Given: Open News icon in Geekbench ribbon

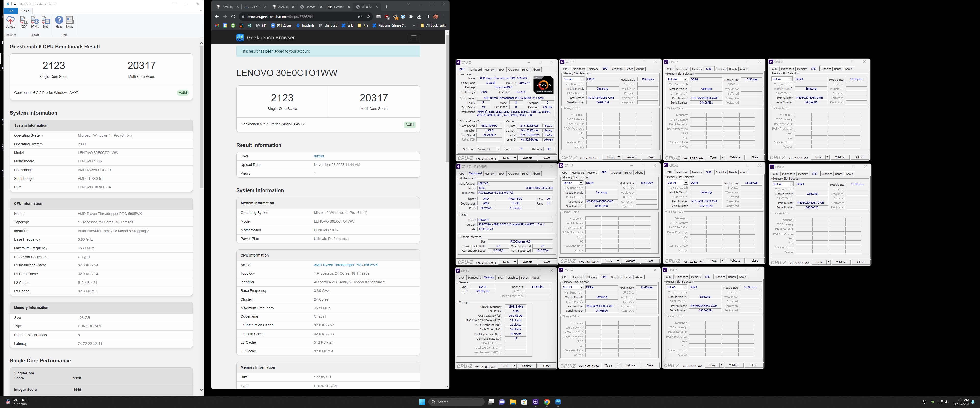Looking at the screenshot, I should point(70,22).
